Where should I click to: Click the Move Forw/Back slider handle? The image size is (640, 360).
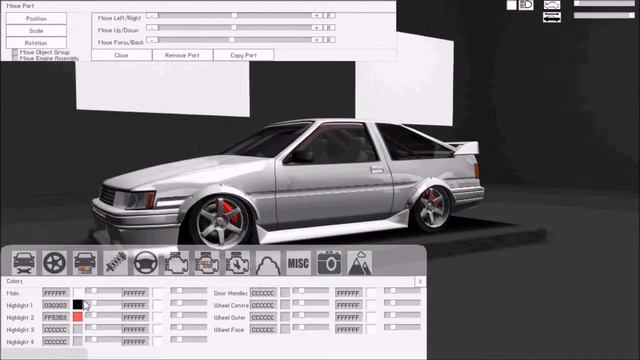tap(232, 40)
